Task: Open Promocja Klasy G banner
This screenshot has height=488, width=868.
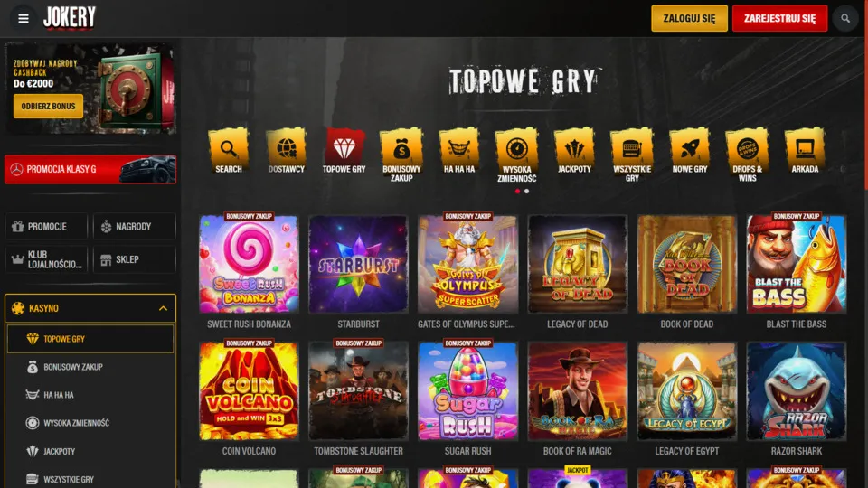Action: pyautogui.click(x=90, y=169)
